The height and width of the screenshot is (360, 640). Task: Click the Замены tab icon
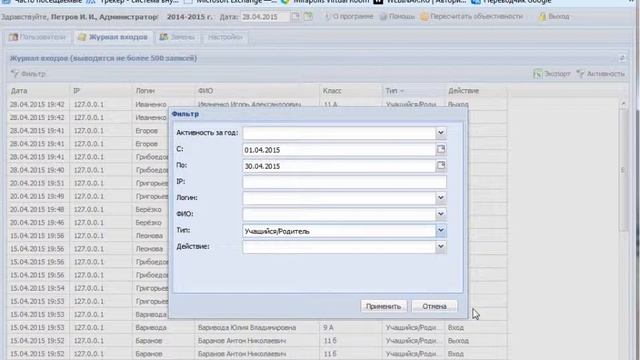pyautogui.click(x=163, y=37)
